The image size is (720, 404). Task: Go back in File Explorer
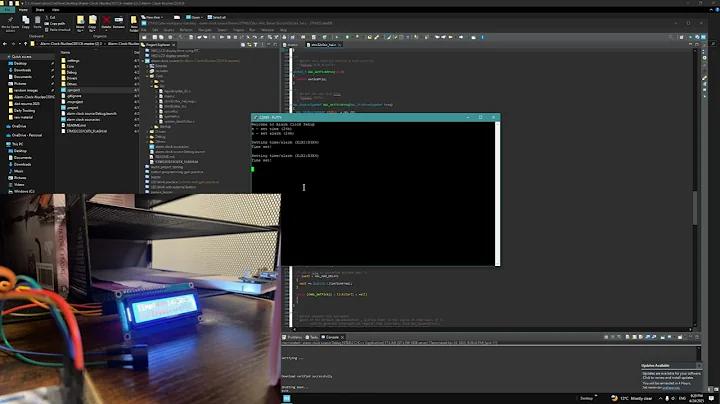(5, 44)
